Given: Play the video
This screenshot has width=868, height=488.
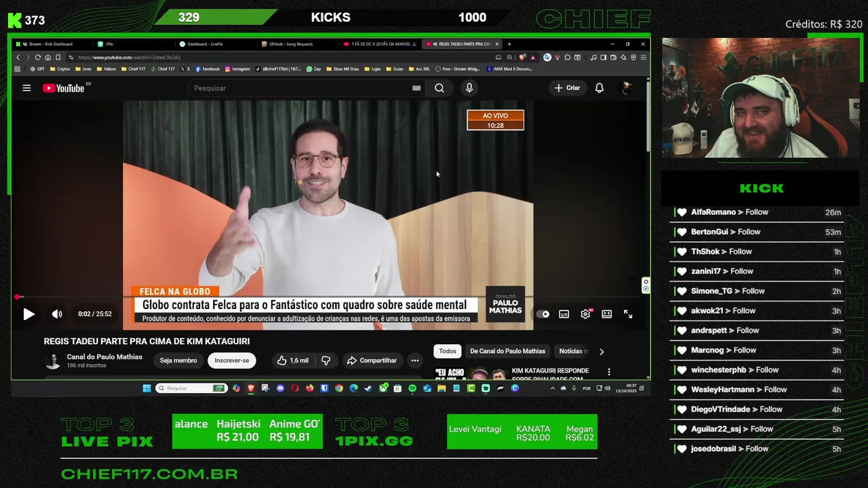Looking at the screenshot, I should pyautogui.click(x=28, y=314).
